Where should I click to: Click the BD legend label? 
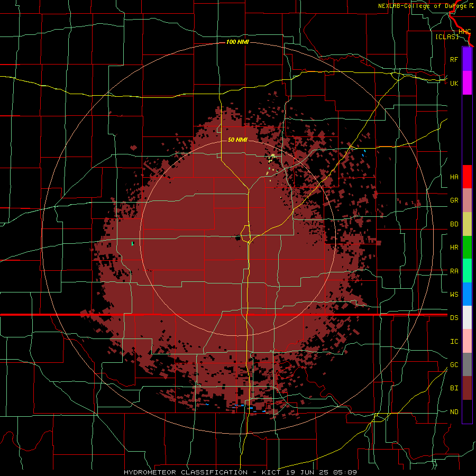tap(454, 224)
